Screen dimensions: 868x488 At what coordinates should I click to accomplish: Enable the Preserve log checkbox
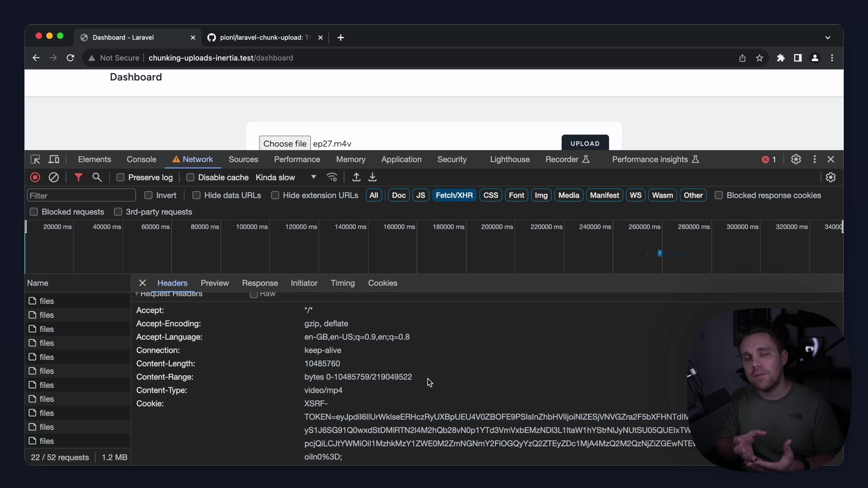click(121, 178)
